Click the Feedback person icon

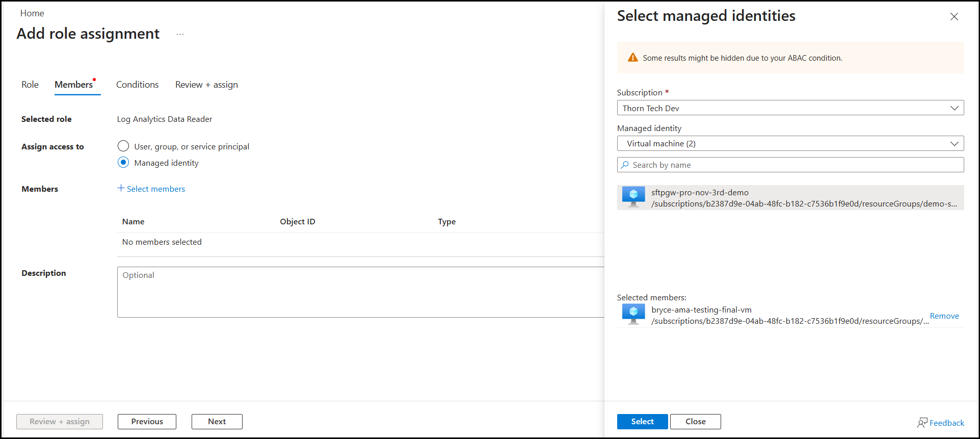pos(922,423)
